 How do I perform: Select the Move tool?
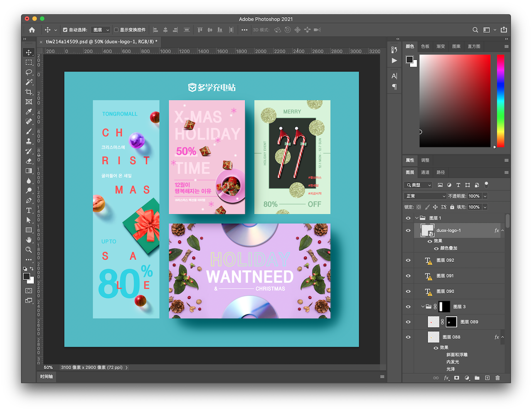pos(29,52)
